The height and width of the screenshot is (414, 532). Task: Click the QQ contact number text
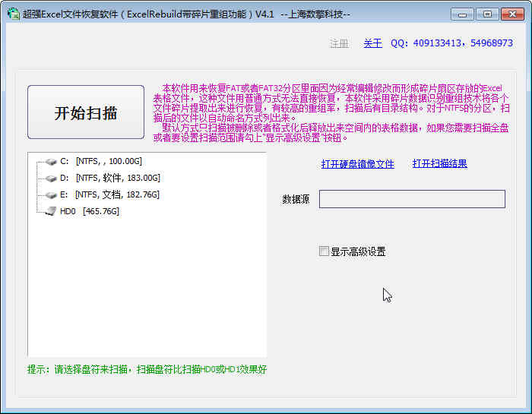(452, 43)
